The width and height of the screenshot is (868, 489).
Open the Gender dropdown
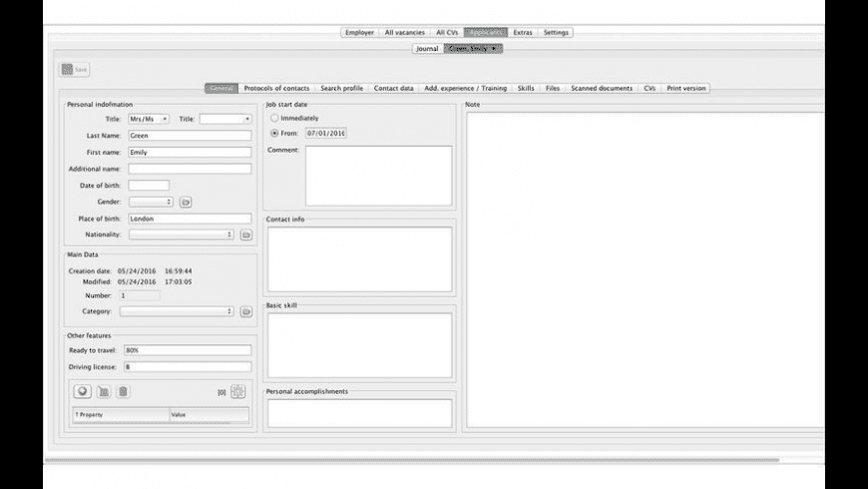[151, 203]
